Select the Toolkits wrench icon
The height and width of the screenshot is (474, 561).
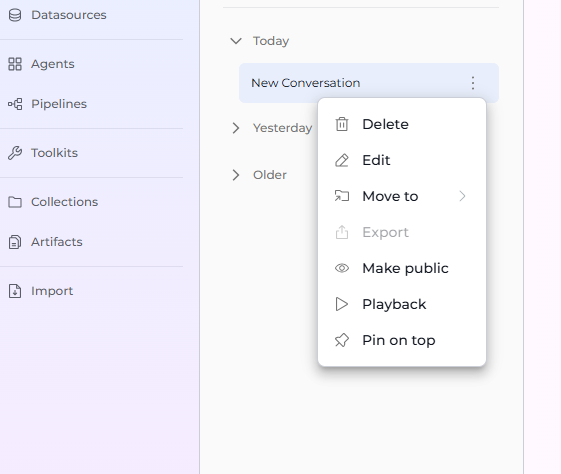[x=15, y=153]
